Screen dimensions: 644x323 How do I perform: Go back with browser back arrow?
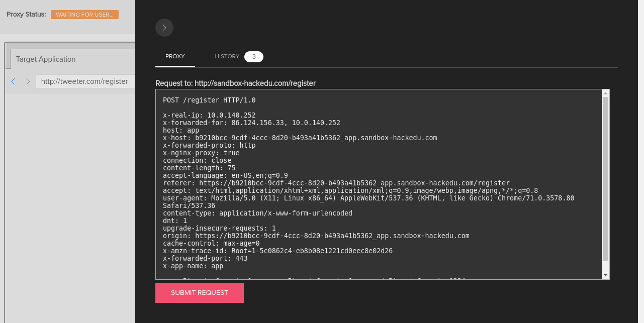click(14, 81)
